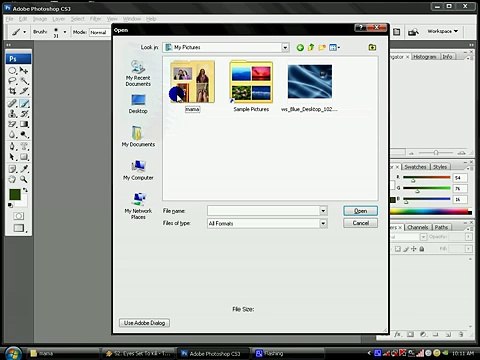Switch to the Info tab

tap(447, 57)
